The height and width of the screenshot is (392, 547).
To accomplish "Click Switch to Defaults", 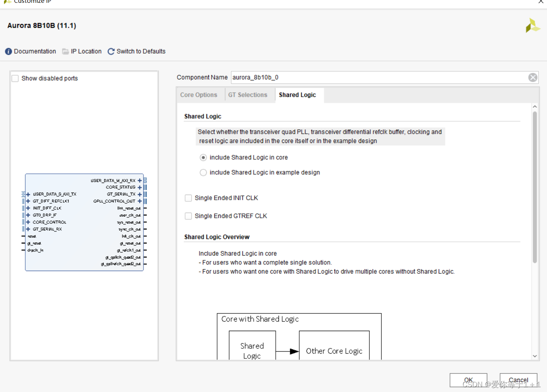I will 141,52.
